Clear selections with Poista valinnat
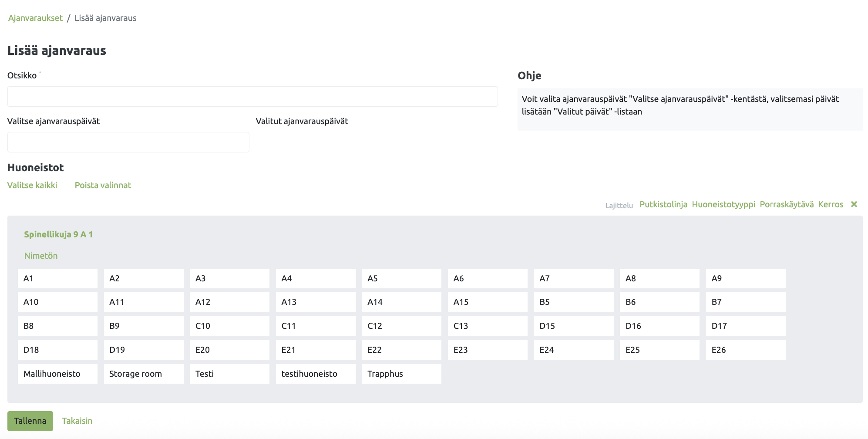This screenshot has width=868, height=439. [103, 185]
